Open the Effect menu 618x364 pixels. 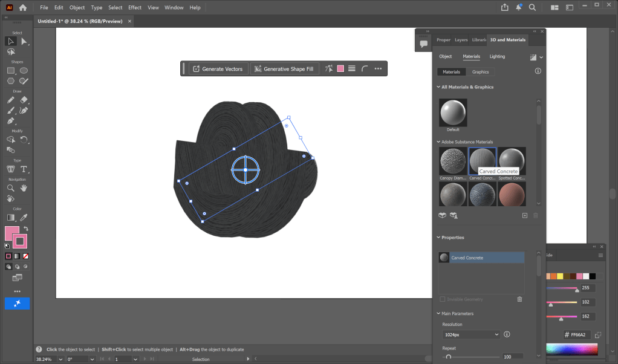[x=134, y=8]
